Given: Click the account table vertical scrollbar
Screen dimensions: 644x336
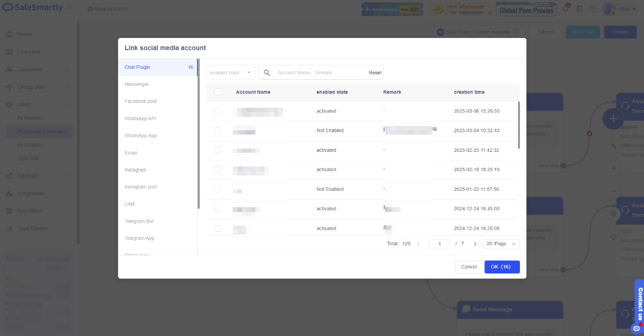Looking at the screenshot, I should (518, 125).
